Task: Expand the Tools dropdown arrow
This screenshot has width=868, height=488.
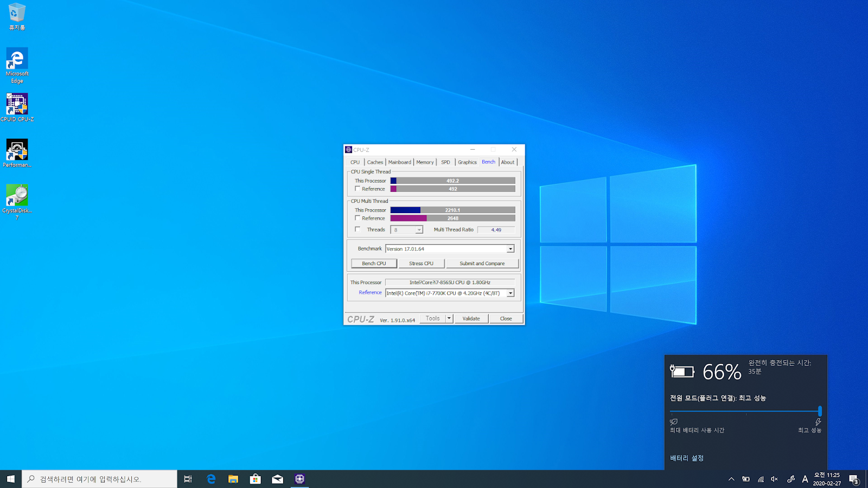Action: [x=449, y=319]
